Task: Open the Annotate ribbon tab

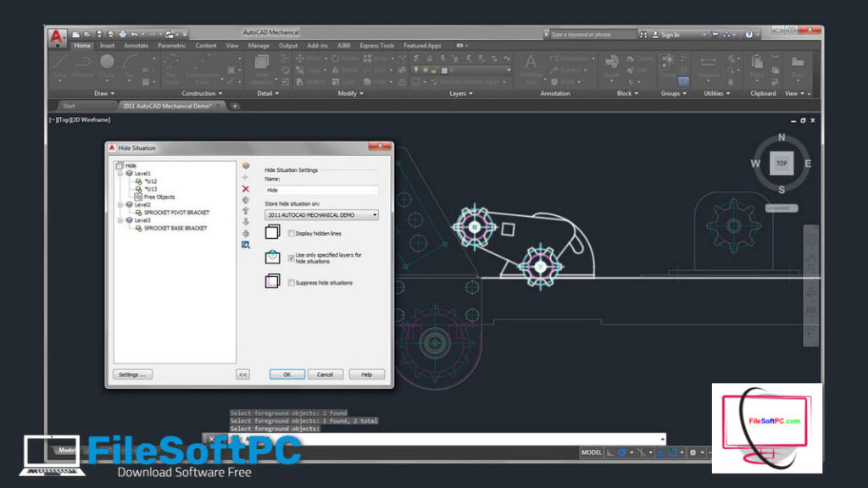Action: 136,46
